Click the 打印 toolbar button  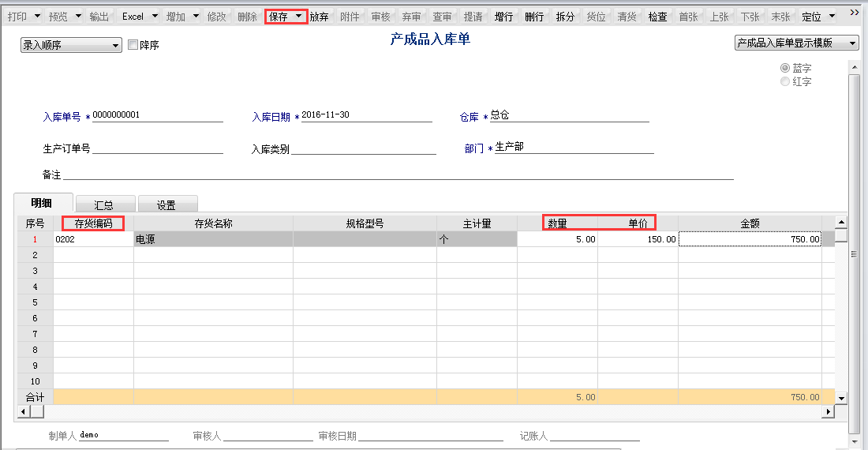point(17,17)
